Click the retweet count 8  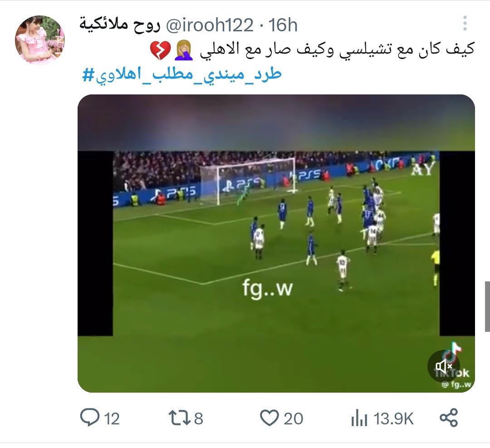click(x=198, y=418)
